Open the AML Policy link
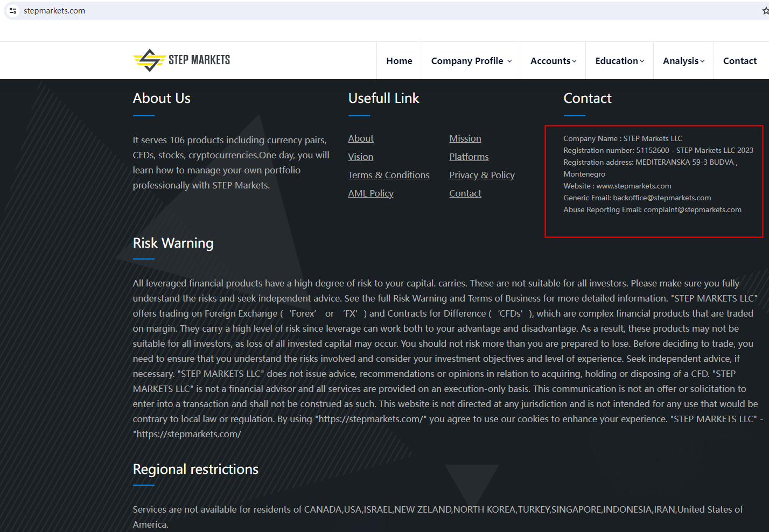Viewport: 769px width, 532px height. pos(371,193)
